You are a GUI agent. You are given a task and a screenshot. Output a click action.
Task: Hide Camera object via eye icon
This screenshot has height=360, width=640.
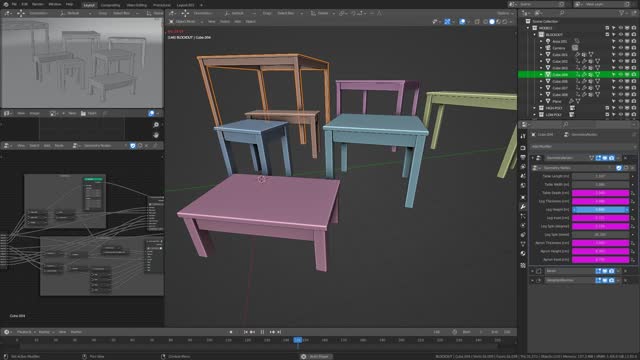(x=620, y=48)
